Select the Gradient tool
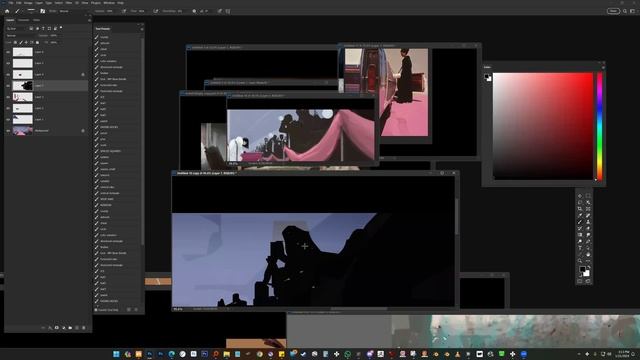The image size is (640, 360). (x=580, y=235)
